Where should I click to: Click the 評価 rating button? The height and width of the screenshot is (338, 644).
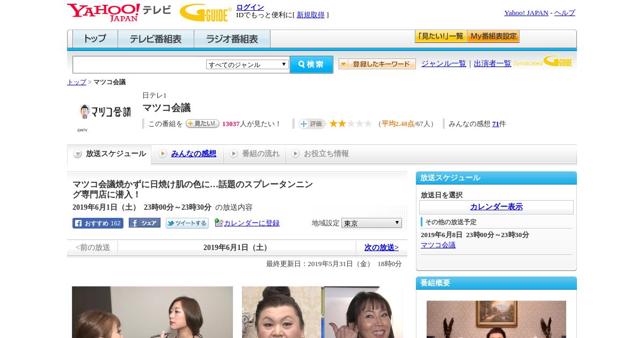(312, 124)
